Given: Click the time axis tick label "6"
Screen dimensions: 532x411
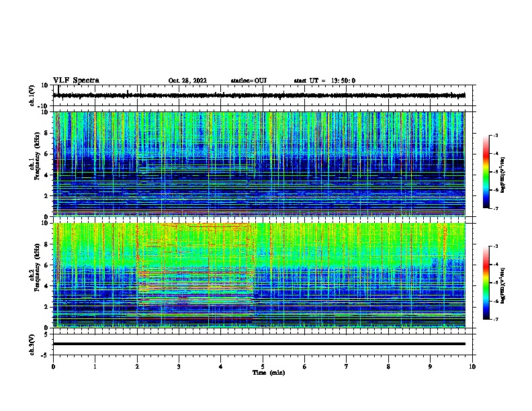Looking at the screenshot, I should click(x=305, y=367).
